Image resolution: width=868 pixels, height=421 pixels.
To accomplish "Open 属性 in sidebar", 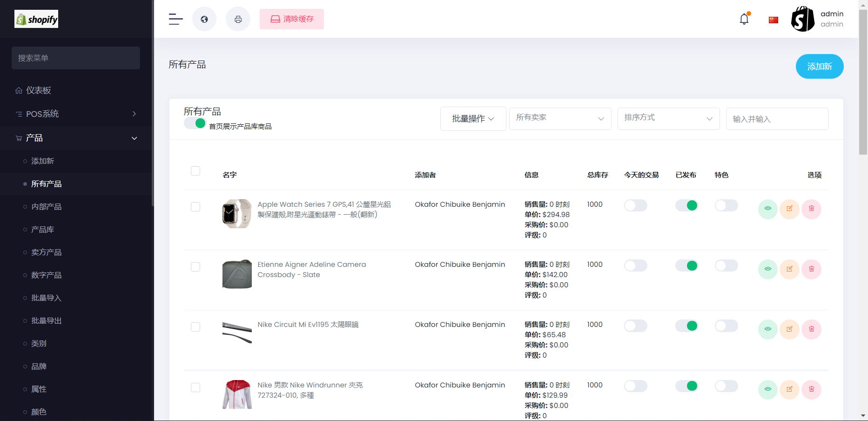I will (39, 389).
